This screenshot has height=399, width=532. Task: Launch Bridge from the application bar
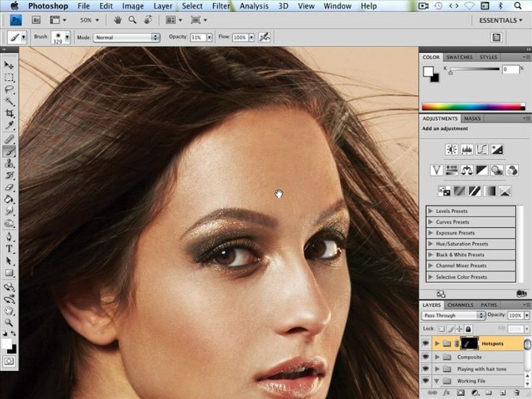[x=37, y=20]
